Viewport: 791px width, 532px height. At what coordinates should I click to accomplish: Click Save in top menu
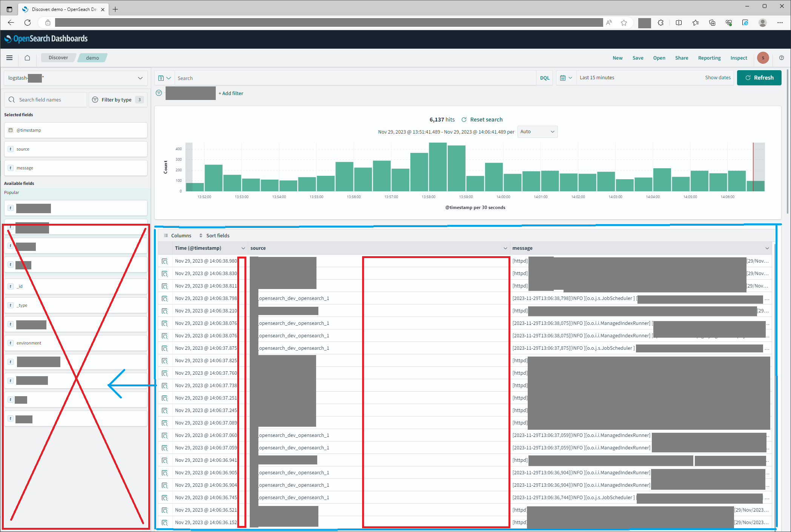tap(638, 58)
